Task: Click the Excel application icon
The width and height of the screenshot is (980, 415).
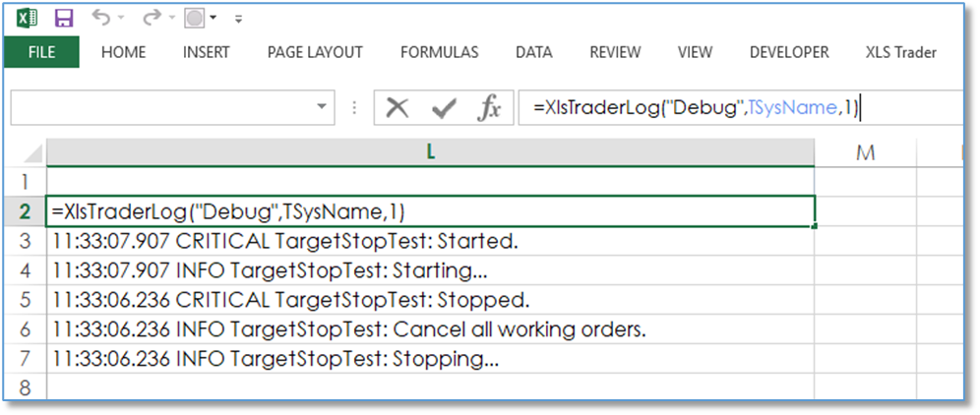Action: click(x=28, y=19)
